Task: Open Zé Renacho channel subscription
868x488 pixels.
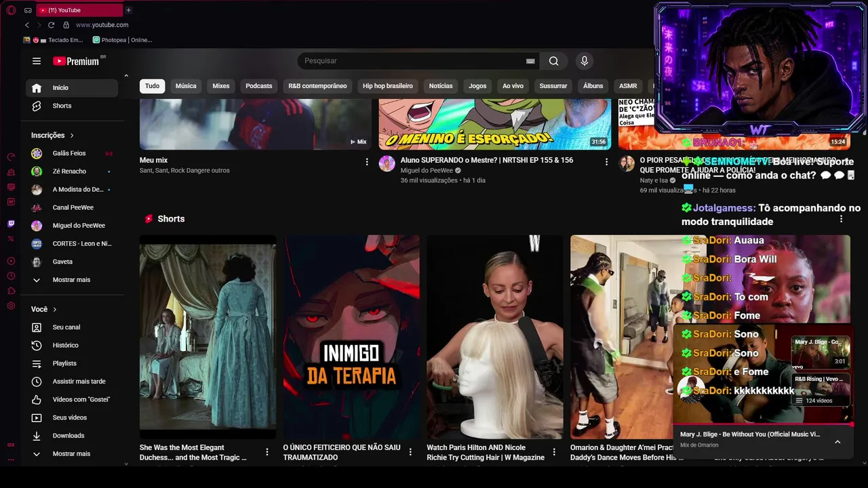Action: 72,171
